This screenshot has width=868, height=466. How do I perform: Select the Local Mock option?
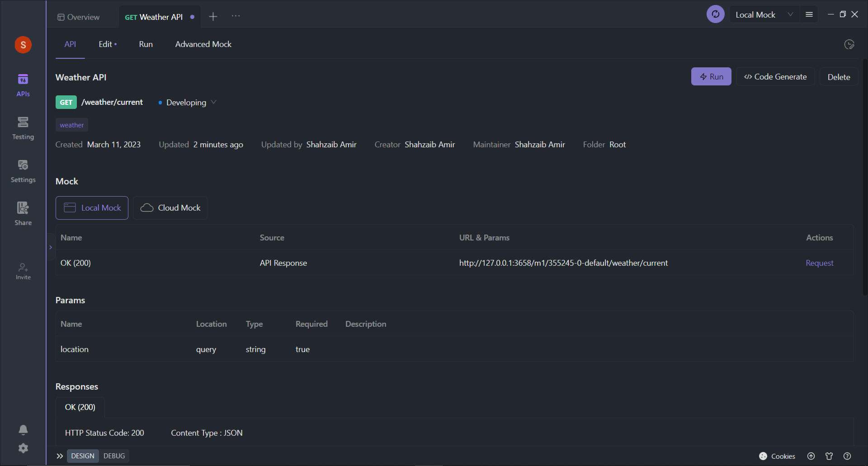[x=92, y=208]
